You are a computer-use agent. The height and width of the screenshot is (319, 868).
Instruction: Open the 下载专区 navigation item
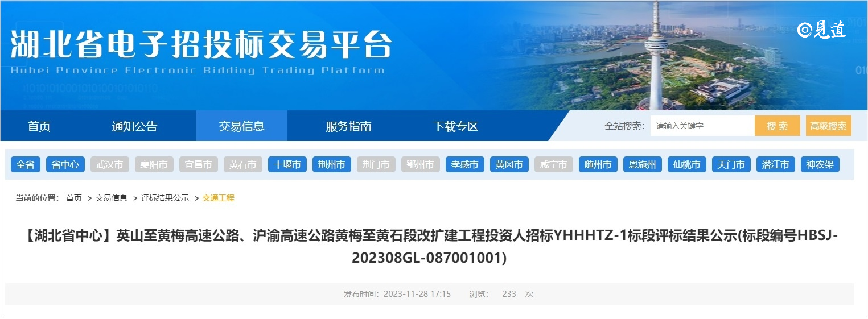click(x=455, y=126)
